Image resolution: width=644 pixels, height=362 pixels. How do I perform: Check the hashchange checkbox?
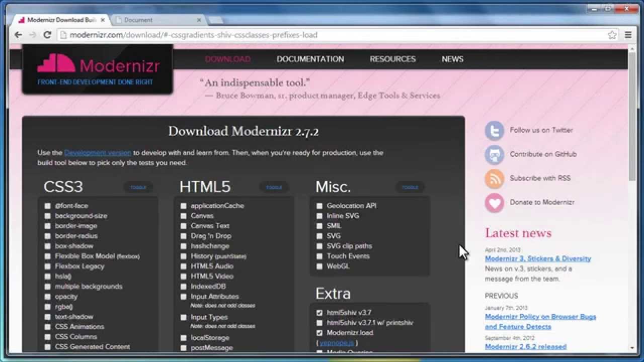[x=184, y=246]
